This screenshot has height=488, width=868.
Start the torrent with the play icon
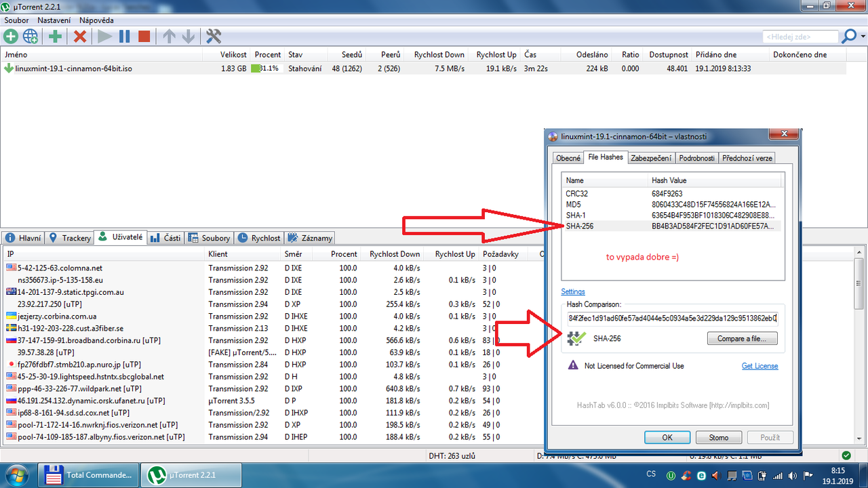click(x=104, y=37)
